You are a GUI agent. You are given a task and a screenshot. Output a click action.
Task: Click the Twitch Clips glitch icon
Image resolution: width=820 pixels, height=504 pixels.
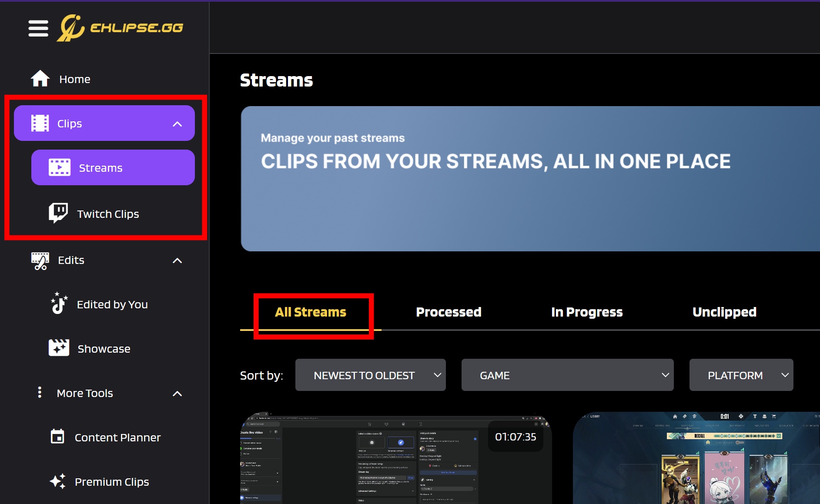(58, 213)
